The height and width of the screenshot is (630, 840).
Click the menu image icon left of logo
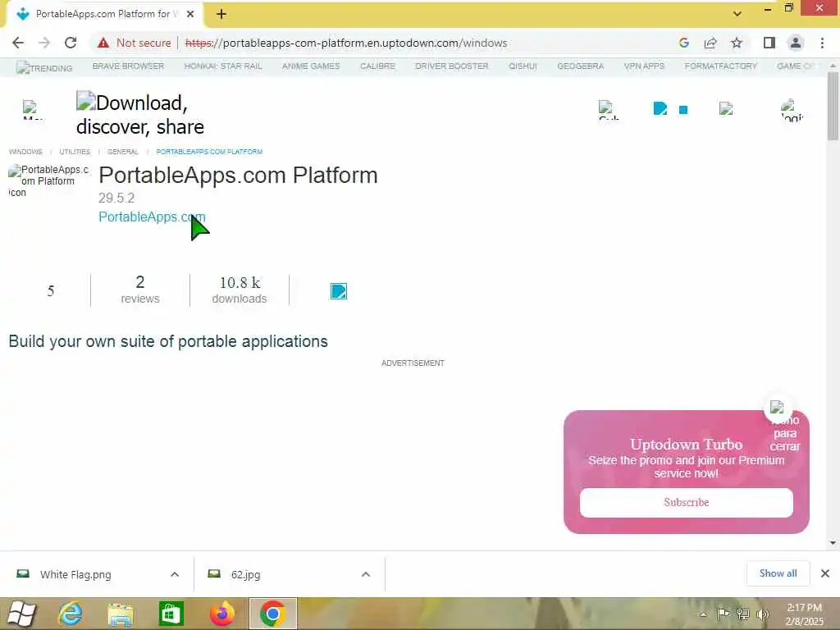[32, 110]
